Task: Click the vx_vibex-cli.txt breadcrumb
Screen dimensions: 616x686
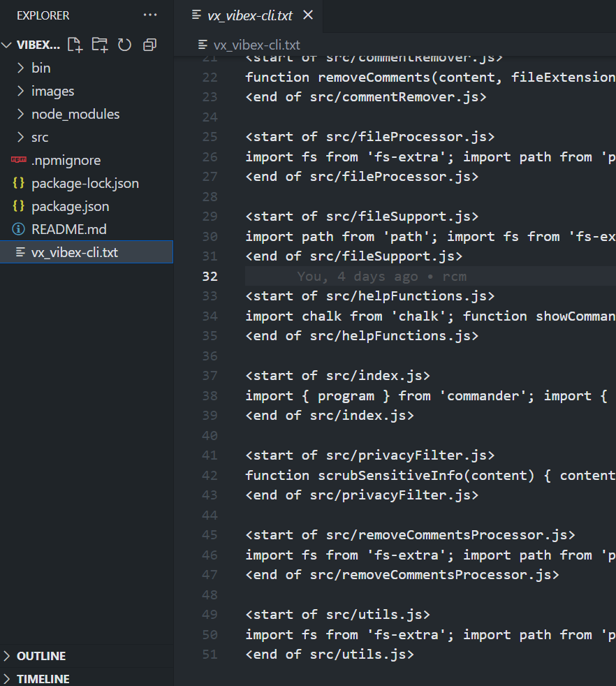Action: pyautogui.click(x=257, y=45)
